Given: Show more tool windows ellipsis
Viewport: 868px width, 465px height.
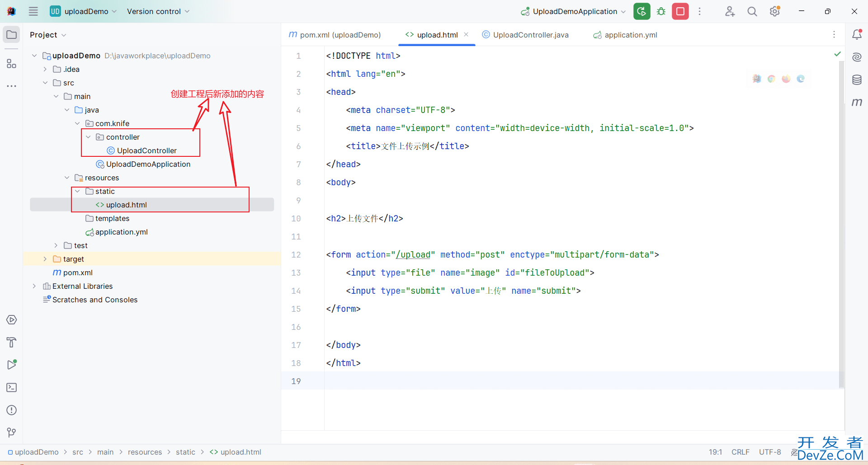Looking at the screenshot, I should click(12, 86).
